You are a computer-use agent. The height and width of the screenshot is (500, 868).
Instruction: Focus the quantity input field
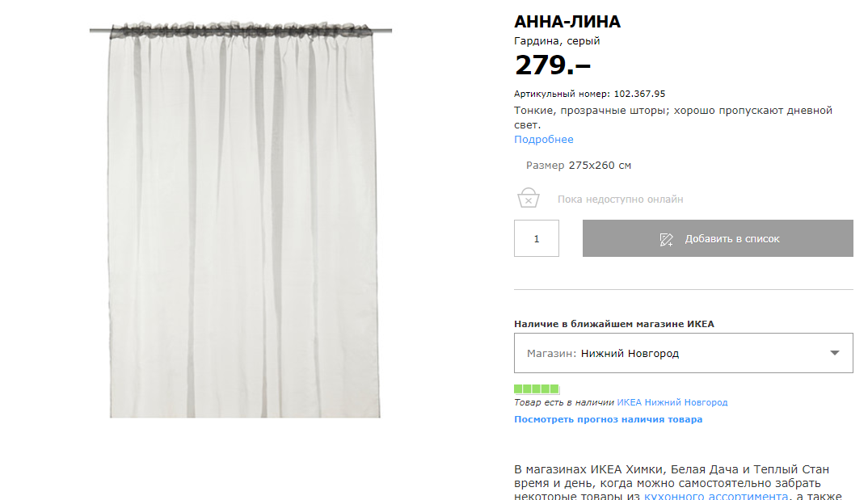(x=537, y=238)
